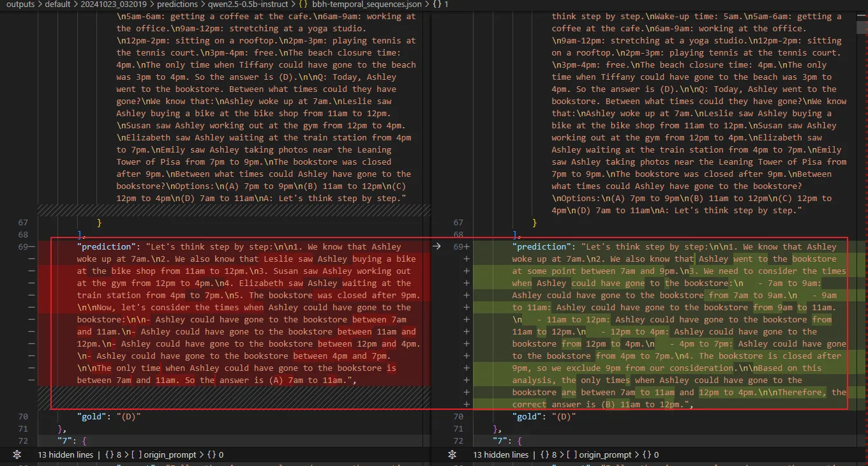Click line number 67 in left pane
Viewport: 868px width, 466px height.
point(23,222)
